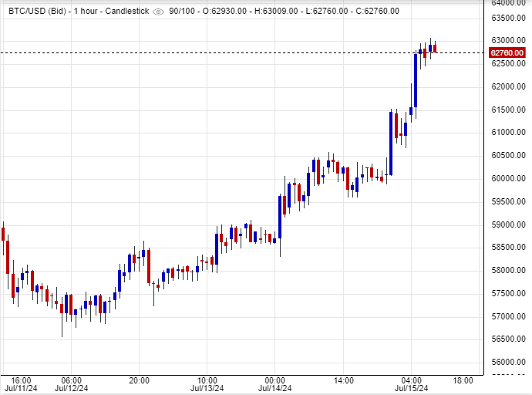Select the Jul/15/24 04:00 time marker
This screenshot has height=395, width=532.
coord(412,384)
